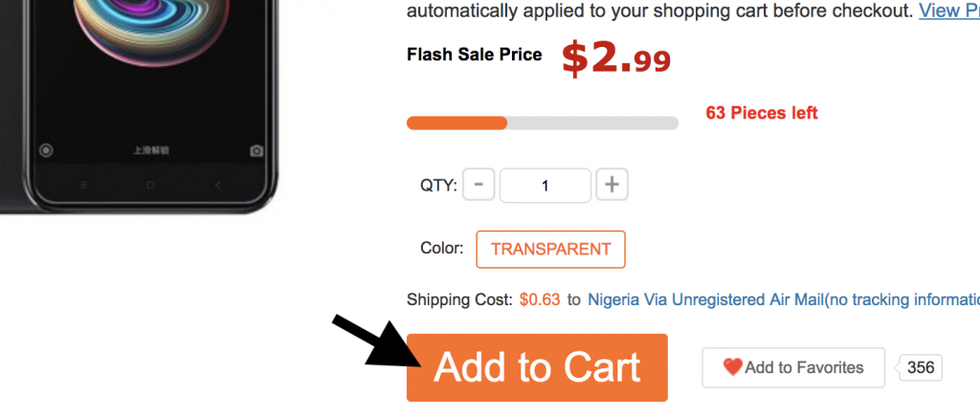Tap the camera icon on the phone screen
Viewport: 980px width, 418px height.
pos(256,150)
